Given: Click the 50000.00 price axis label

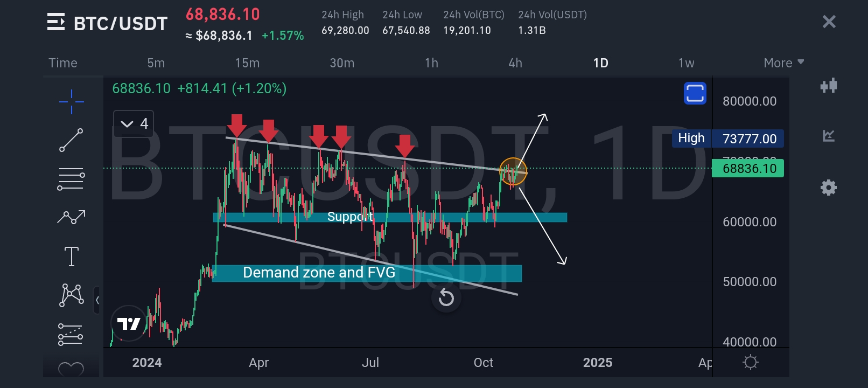Looking at the screenshot, I should [750, 281].
